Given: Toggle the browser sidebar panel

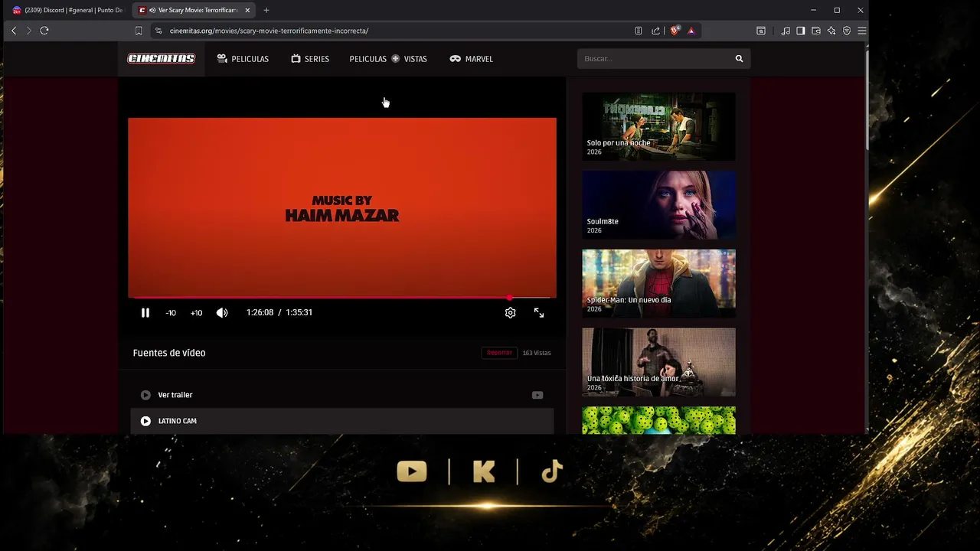Looking at the screenshot, I should point(801,31).
